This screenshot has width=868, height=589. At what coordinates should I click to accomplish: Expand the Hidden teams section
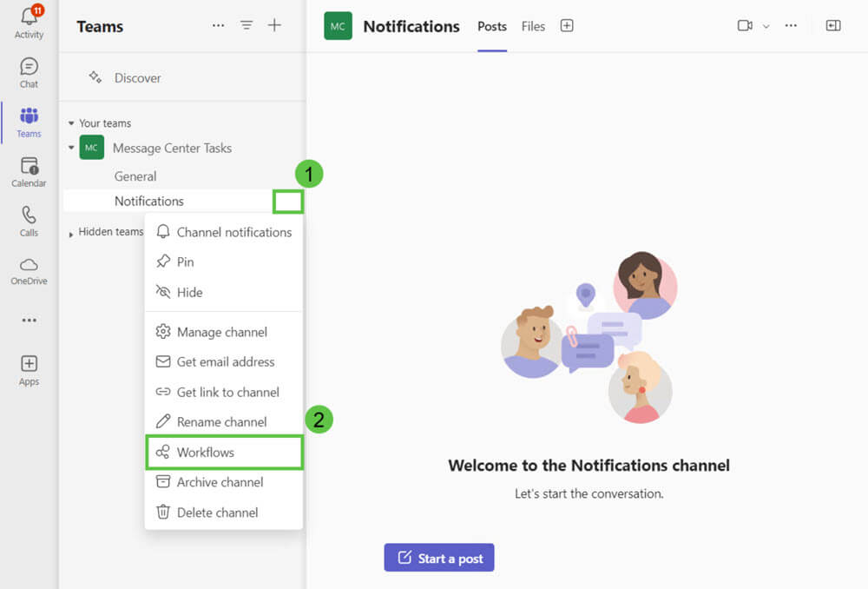click(71, 235)
